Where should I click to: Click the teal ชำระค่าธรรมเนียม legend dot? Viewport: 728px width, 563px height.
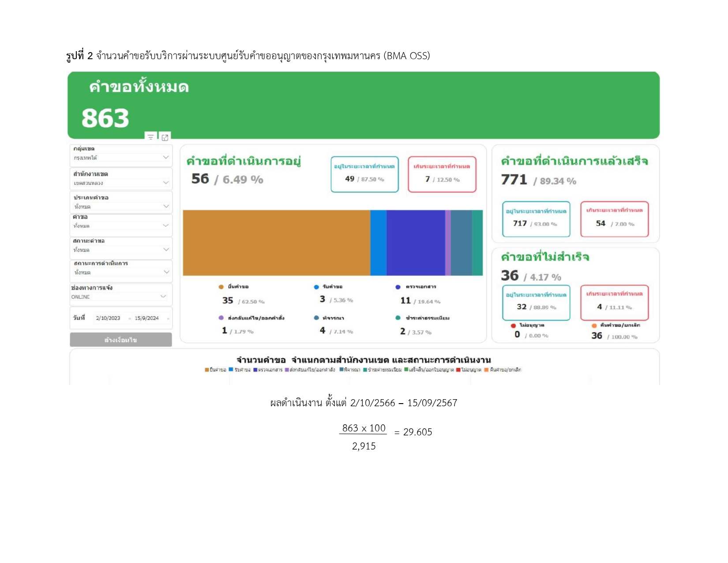pyautogui.click(x=398, y=318)
